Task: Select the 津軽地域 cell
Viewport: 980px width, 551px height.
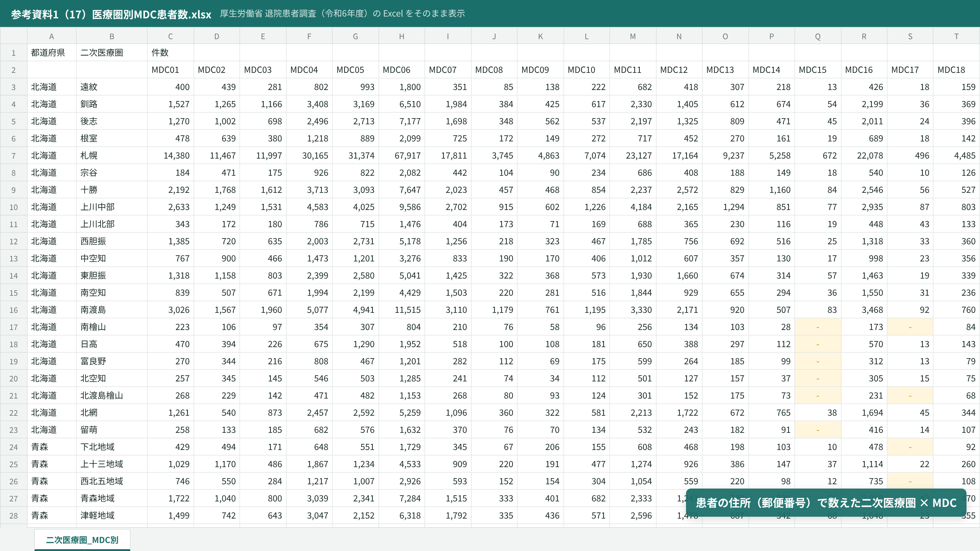Action: (x=112, y=515)
